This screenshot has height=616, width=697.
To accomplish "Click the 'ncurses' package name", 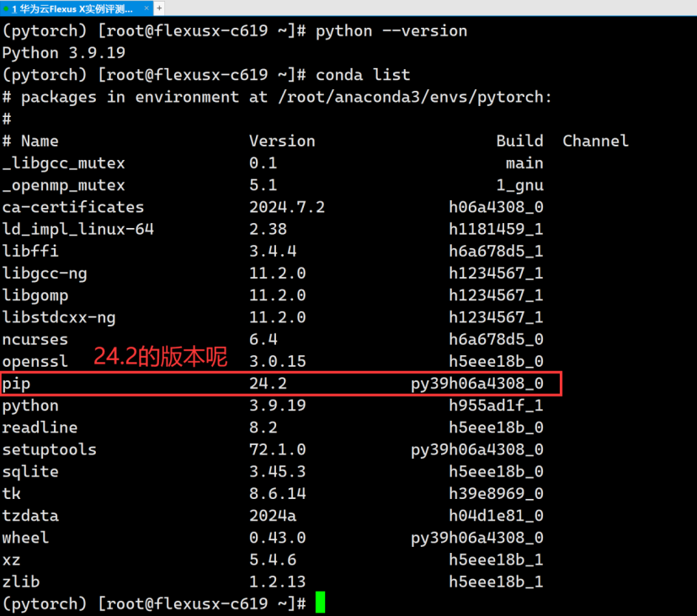I will [x=35, y=339].
